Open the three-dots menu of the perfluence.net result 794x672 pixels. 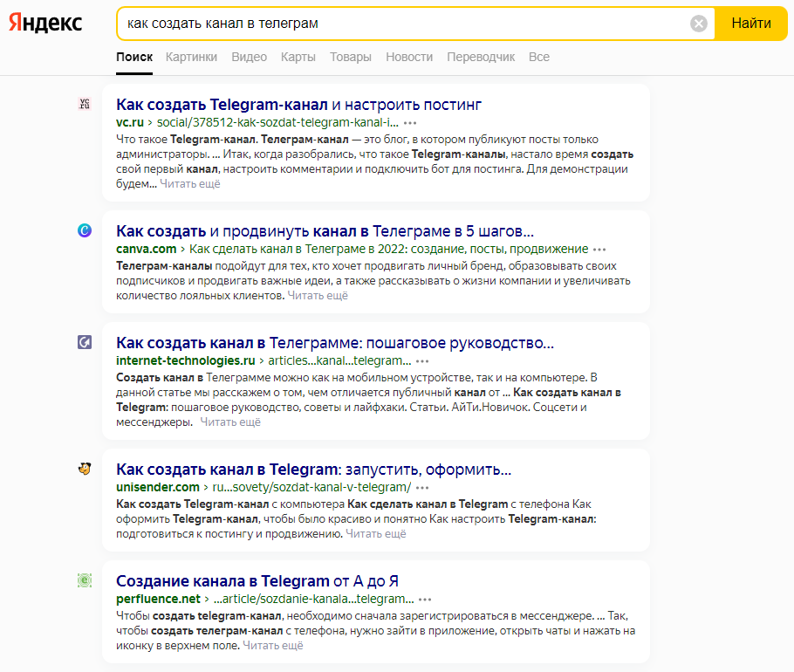(426, 600)
